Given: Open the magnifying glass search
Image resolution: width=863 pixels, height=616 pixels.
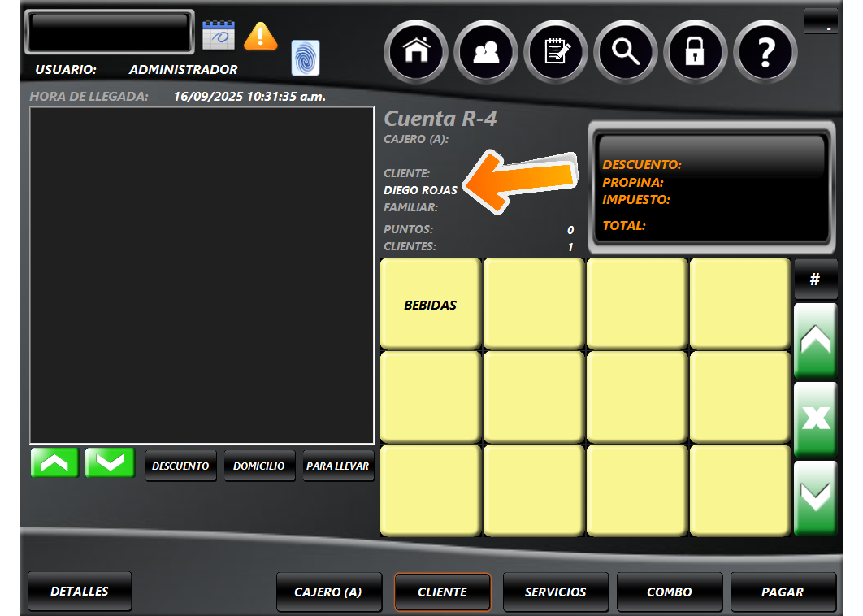Looking at the screenshot, I should click(626, 52).
